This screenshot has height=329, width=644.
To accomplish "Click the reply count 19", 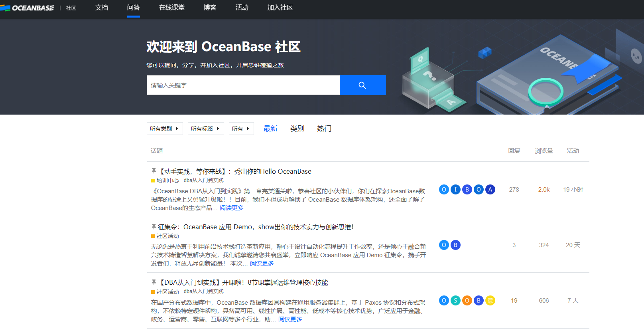I will tap(514, 300).
